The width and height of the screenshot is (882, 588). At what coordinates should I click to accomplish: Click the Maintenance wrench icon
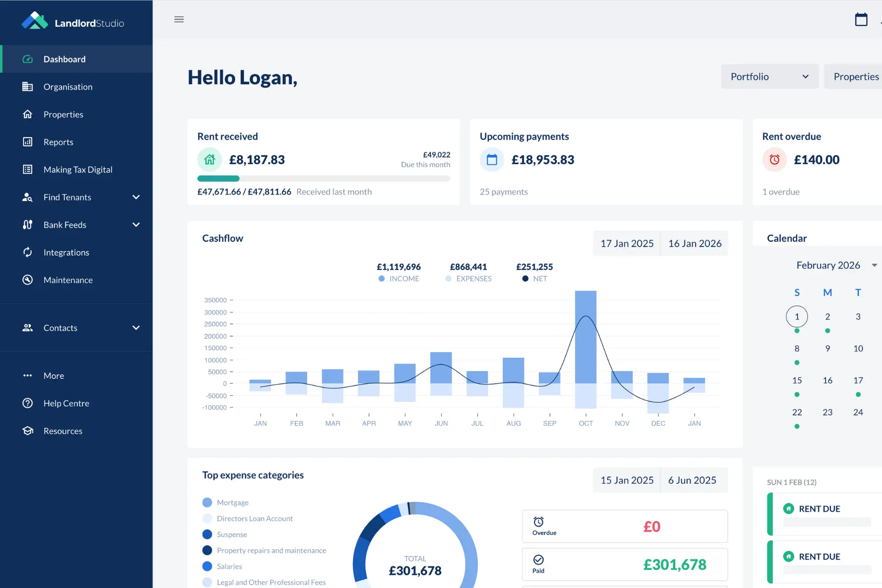tap(27, 280)
